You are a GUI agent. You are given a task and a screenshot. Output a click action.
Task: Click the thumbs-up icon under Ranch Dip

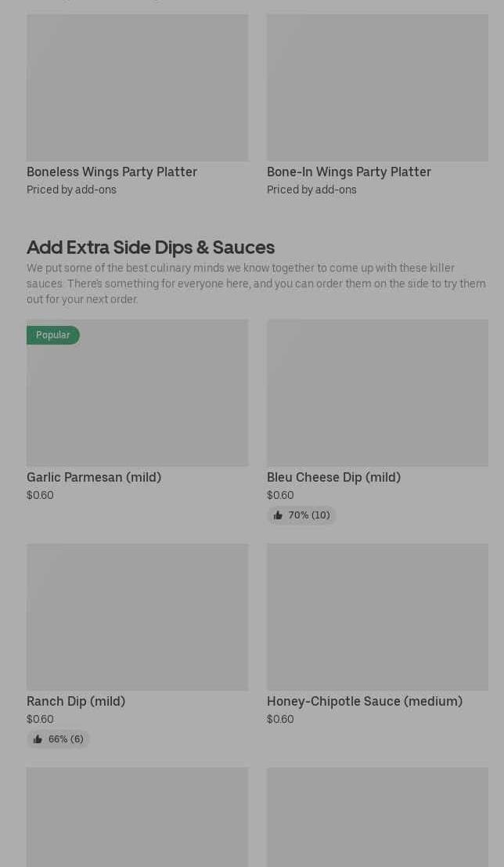click(x=38, y=739)
